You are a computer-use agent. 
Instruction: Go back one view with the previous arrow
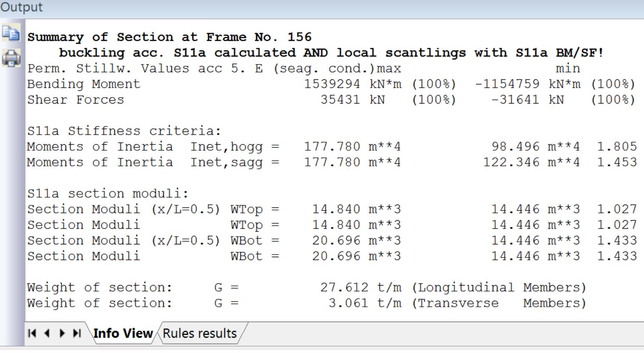(47, 334)
